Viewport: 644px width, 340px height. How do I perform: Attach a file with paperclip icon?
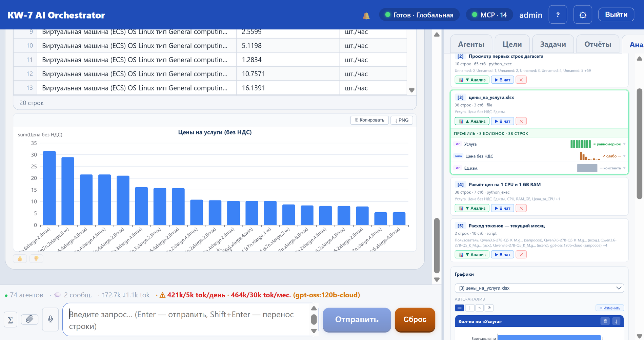click(29, 319)
